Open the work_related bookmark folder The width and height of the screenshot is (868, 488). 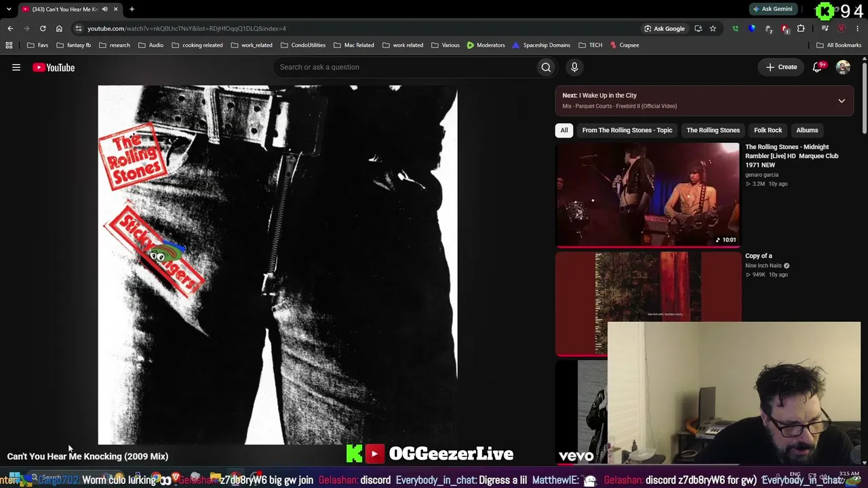pos(252,45)
